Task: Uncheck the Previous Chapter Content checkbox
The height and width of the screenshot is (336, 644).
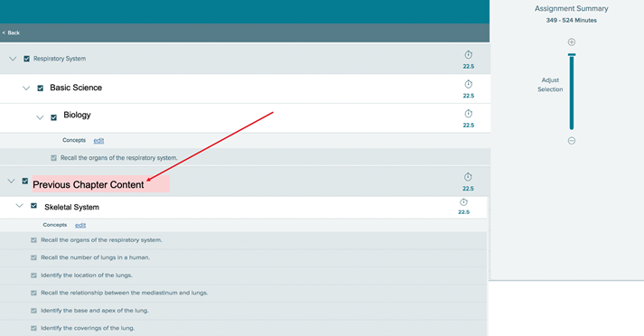Action: click(x=25, y=182)
